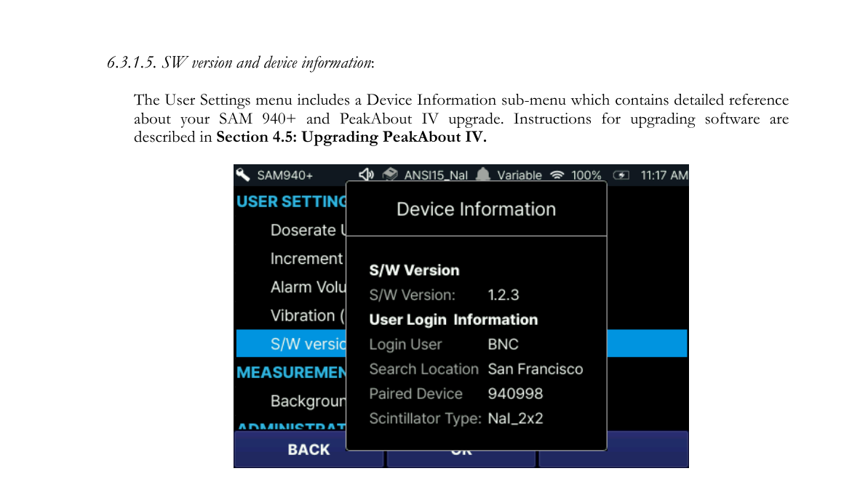Click the Variable alarm mode text
868x487 pixels.
point(519,175)
